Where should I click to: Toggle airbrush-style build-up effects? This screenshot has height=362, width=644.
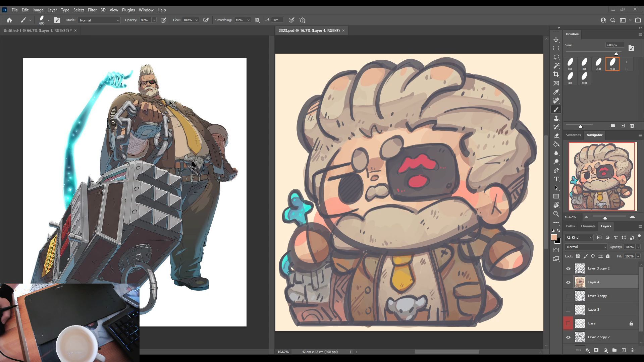(x=206, y=20)
